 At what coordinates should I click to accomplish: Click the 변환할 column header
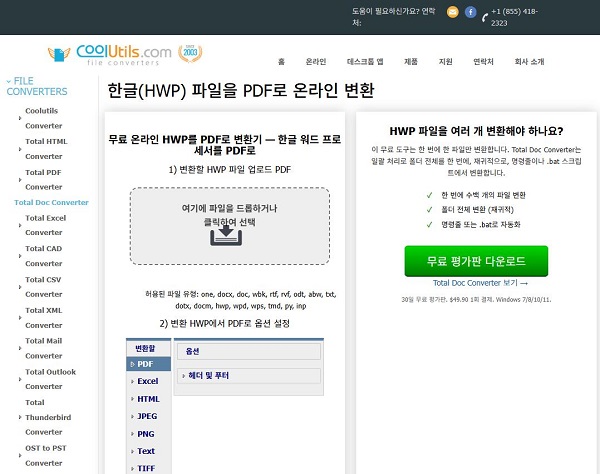[x=148, y=348]
